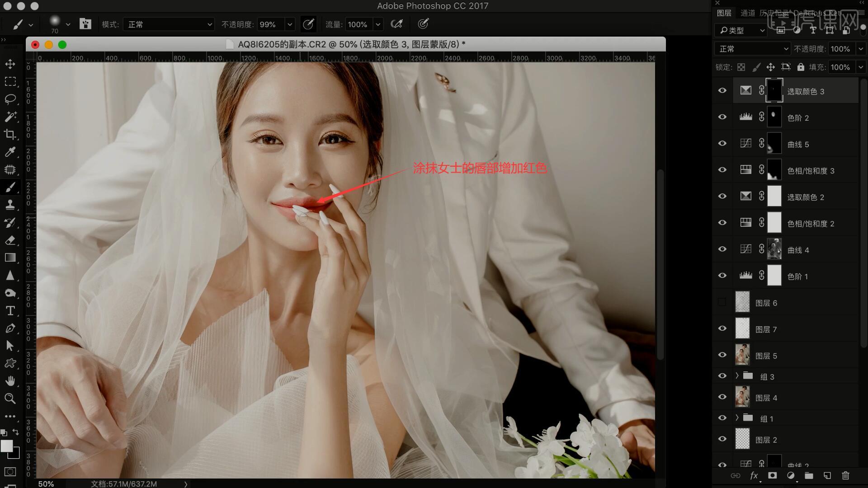Image resolution: width=868 pixels, height=488 pixels.
Task: Select the Eraser tool
Action: pos(10,240)
